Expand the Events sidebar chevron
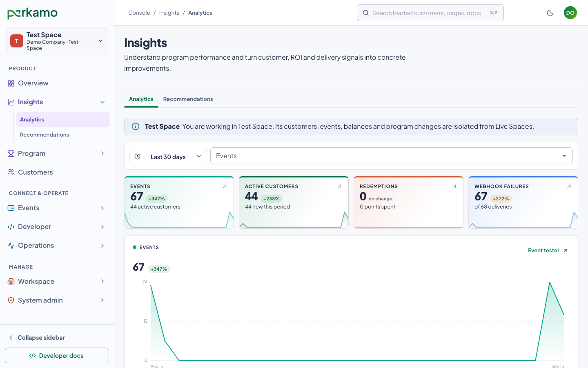This screenshot has height=368, width=588. pos(102,208)
